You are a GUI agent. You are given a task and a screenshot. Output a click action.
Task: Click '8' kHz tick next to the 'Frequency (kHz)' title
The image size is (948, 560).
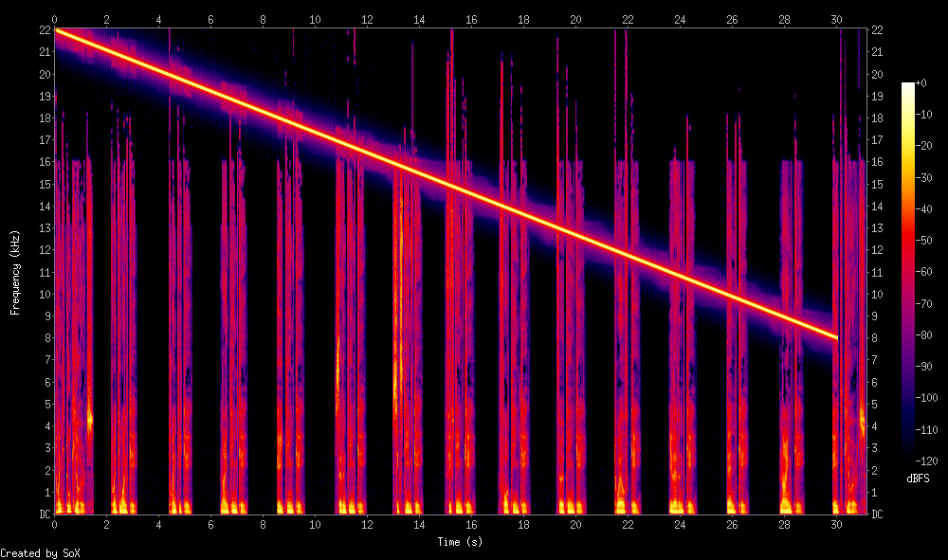click(x=48, y=338)
